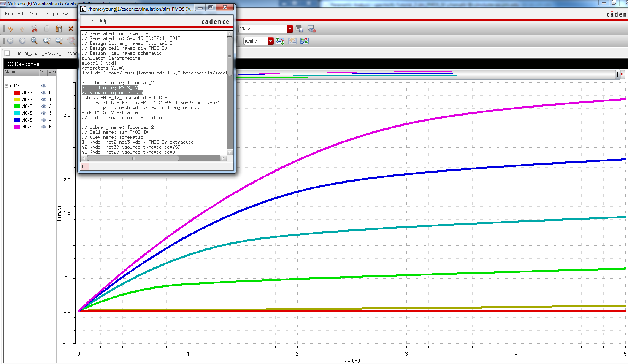Toggle visibility of the magenta /I0/S trace
Screen dimensions: 628x364
pos(43,127)
